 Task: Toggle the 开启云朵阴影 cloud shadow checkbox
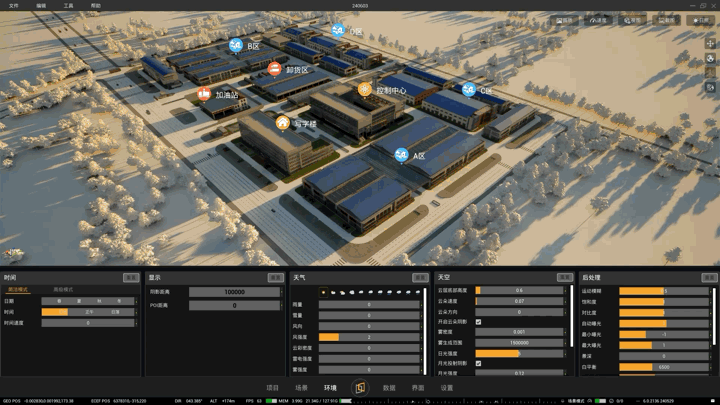tap(478, 322)
